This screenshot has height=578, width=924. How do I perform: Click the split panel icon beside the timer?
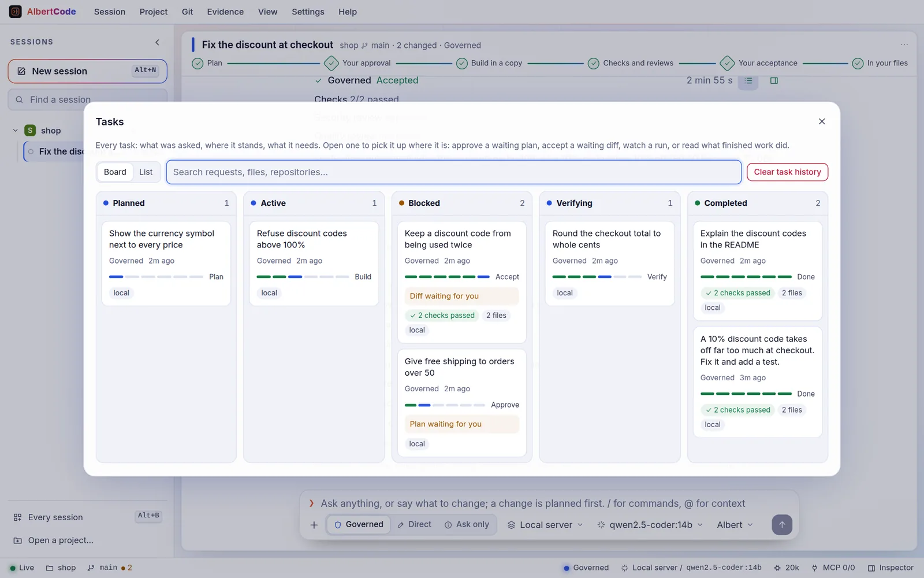[x=774, y=80]
